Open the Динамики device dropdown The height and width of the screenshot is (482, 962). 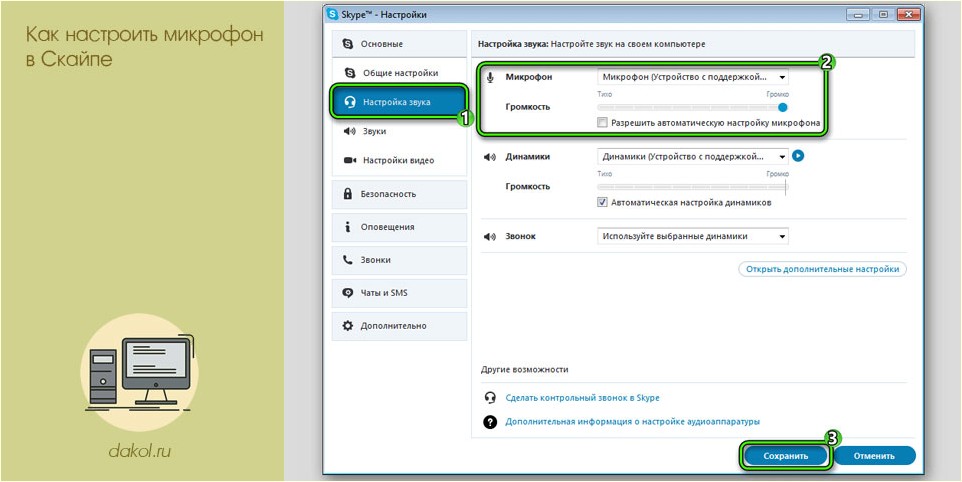click(693, 156)
